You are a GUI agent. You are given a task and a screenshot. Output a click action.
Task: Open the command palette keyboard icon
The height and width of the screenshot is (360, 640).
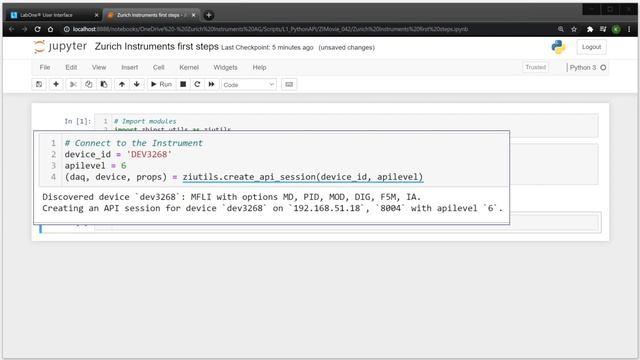coord(289,84)
